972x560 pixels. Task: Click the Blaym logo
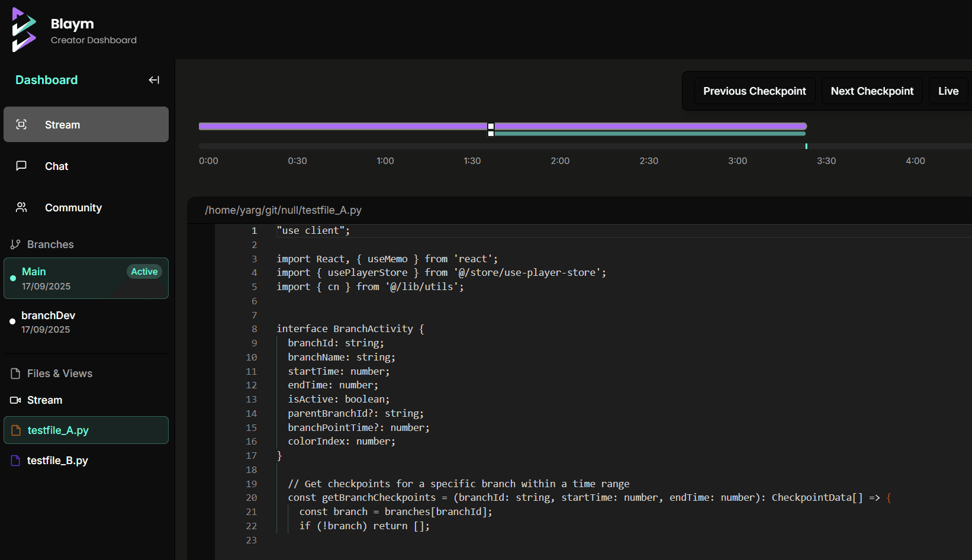tap(24, 29)
